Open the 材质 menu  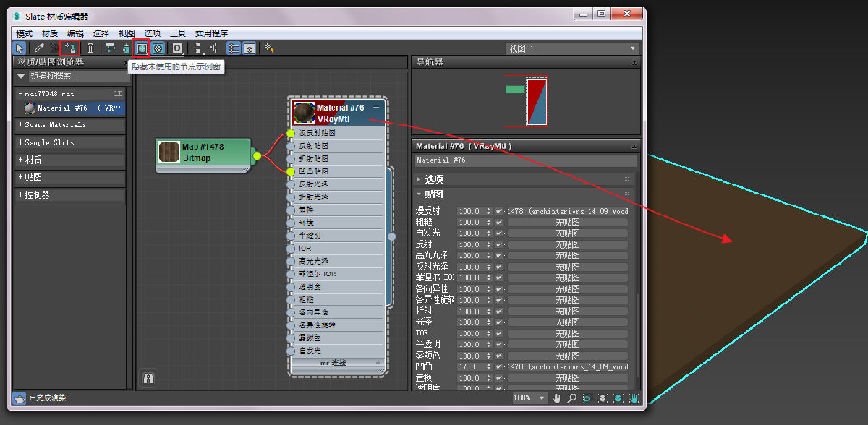(x=50, y=33)
